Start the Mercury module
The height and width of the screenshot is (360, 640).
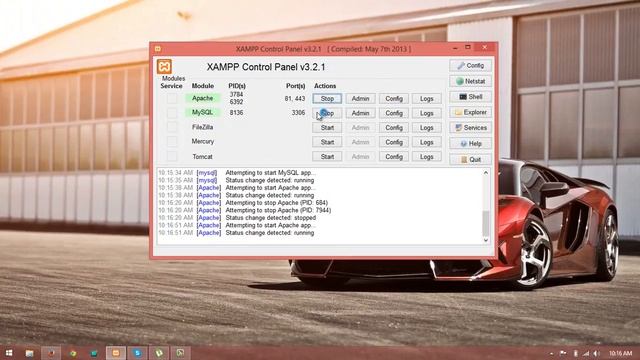327,142
